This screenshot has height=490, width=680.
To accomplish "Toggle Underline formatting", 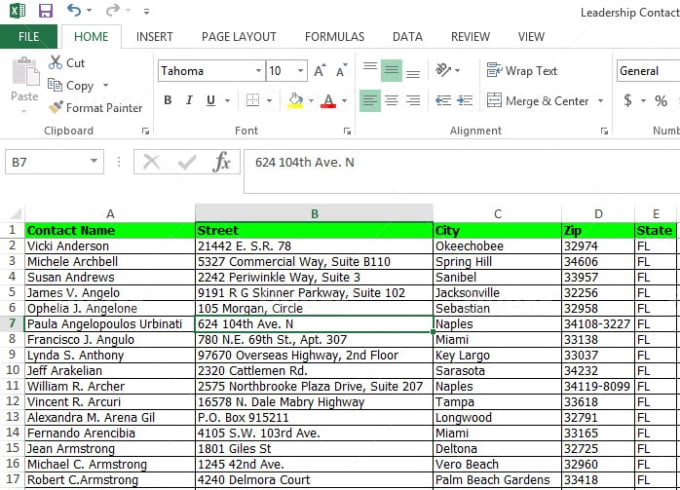I will point(211,101).
